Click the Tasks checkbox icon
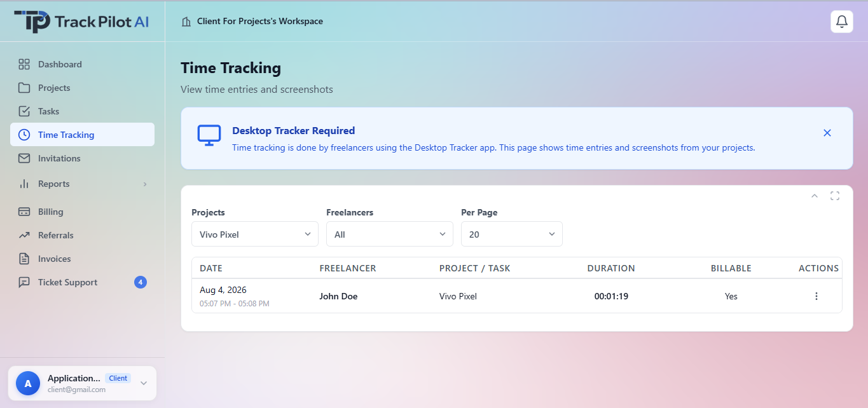 [x=24, y=111]
